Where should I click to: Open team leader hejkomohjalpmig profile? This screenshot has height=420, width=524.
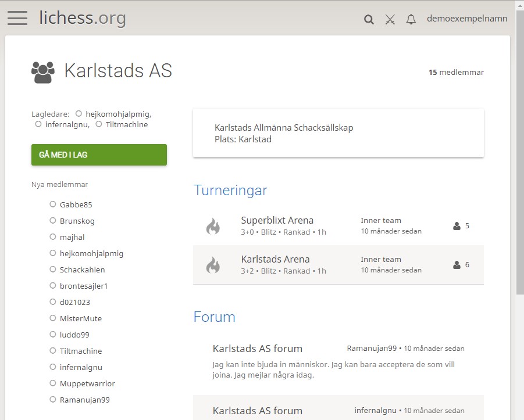click(x=118, y=114)
